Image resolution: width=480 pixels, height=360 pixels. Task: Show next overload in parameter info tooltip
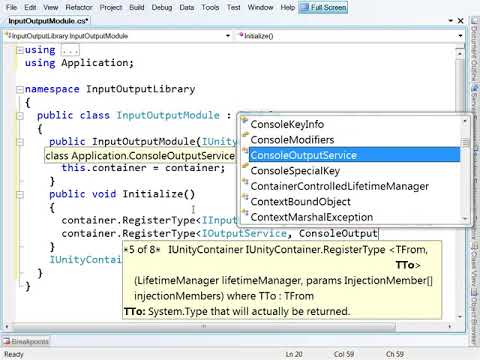[158, 250]
